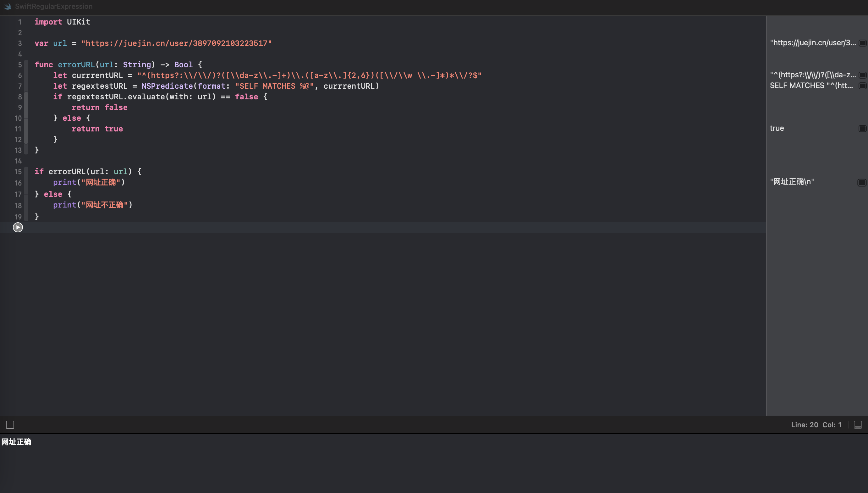
Task: Click Quick Look icon beside the true result
Action: tap(862, 128)
